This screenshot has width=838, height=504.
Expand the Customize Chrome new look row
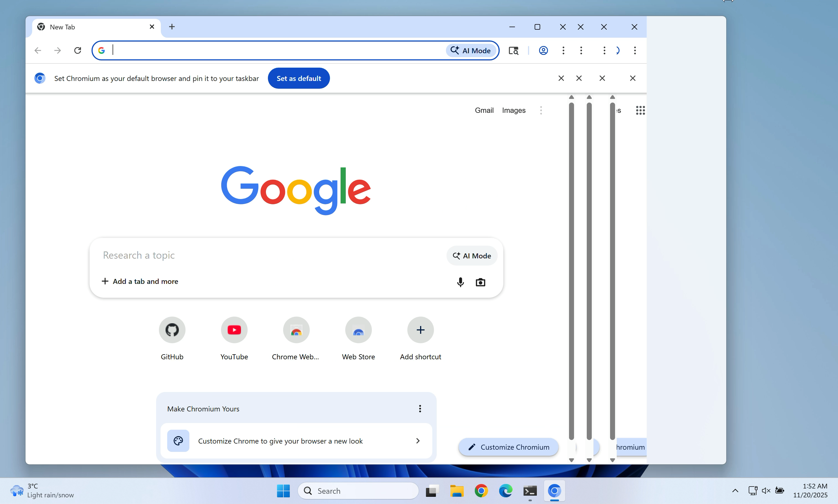tap(417, 441)
